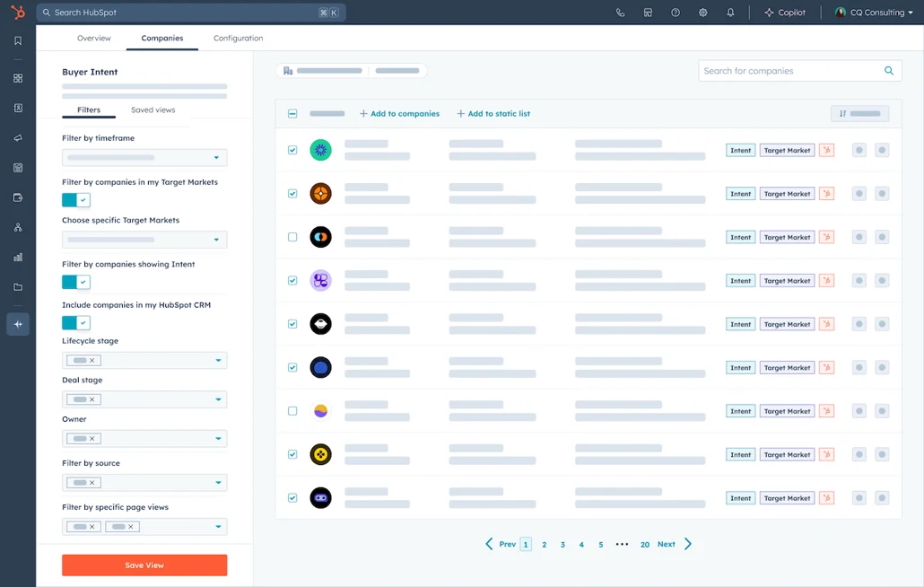Check the third company row checkbox

(x=292, y=237)
